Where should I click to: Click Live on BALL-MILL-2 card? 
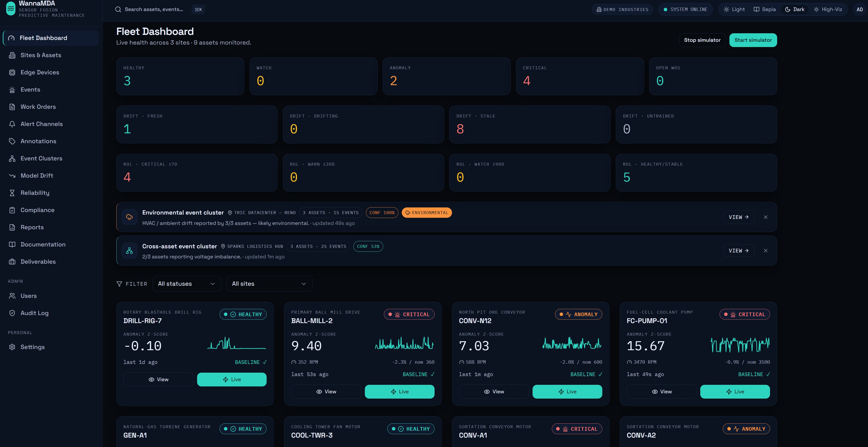coord(400,392)
